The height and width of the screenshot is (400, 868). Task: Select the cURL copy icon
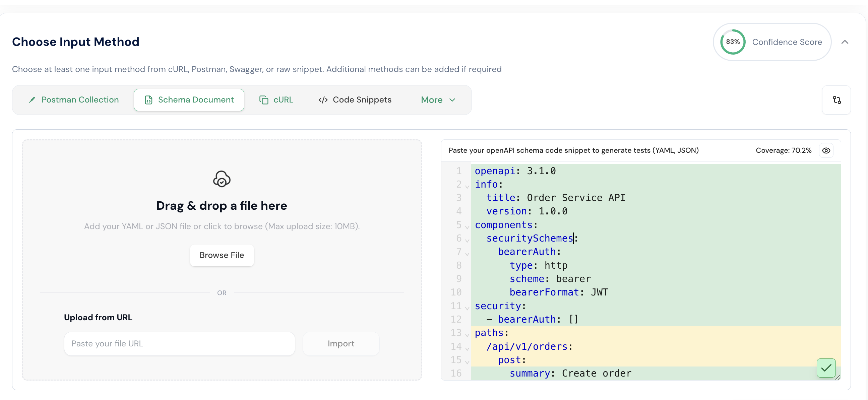[264, 99]
